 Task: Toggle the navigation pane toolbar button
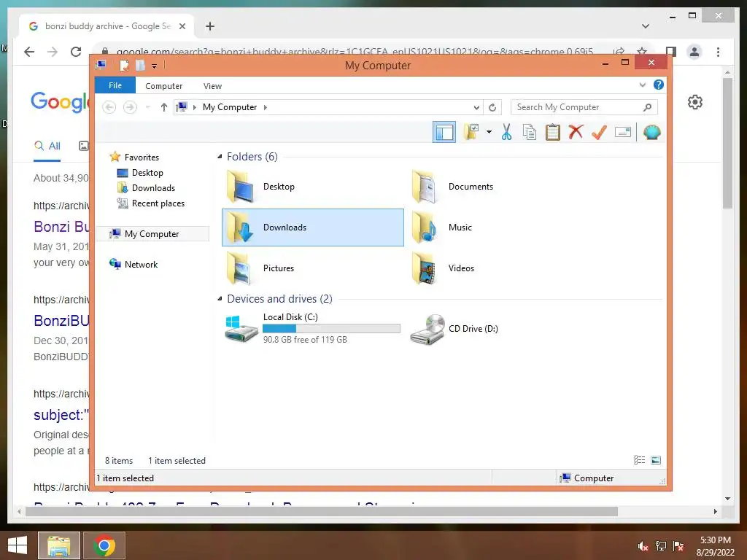tap(444, 132)
